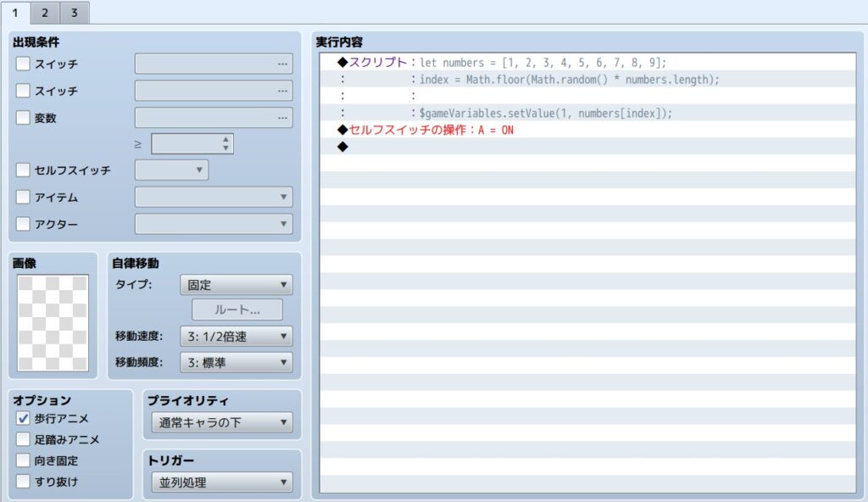Open the 移動頻度 dropdown

[x=236, y=363]
